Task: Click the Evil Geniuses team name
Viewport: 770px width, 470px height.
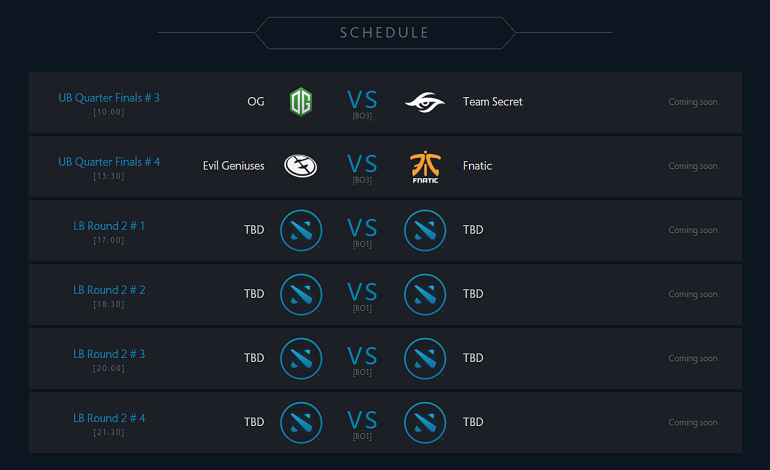Action: [234, 166]
